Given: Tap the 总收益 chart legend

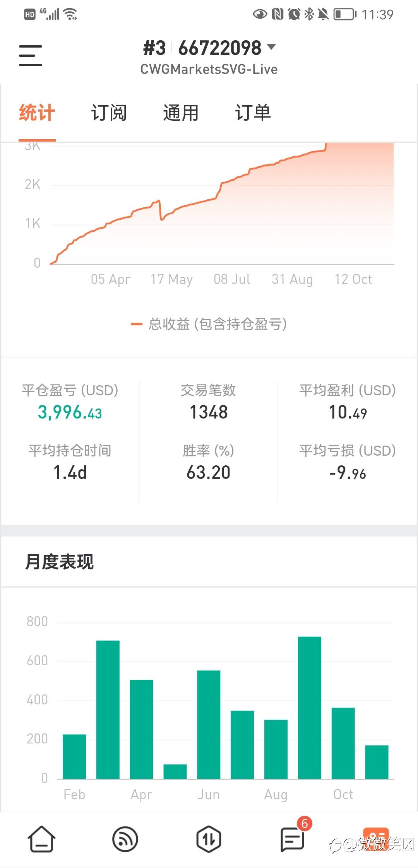Looking at the screenshot, I should (209, 324).
